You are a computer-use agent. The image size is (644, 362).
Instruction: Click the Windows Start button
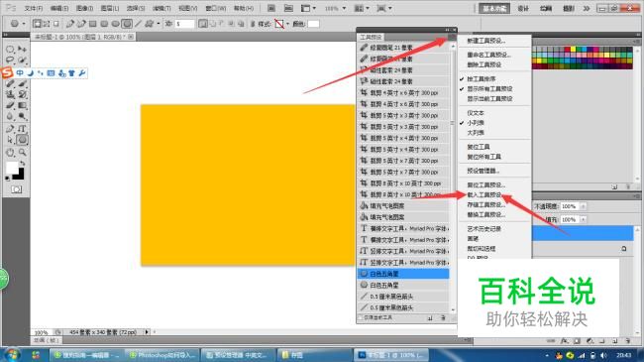(x=12, y=355)
